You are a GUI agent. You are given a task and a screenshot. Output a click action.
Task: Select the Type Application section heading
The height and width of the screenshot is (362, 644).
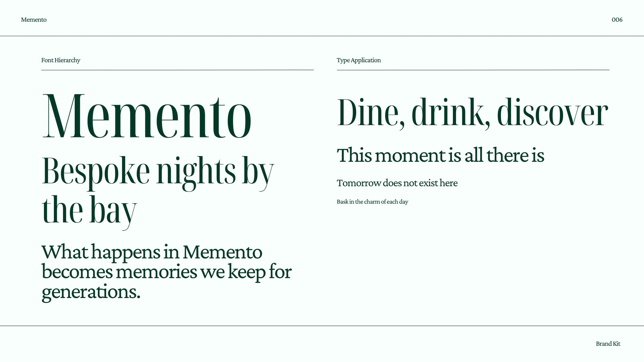359,60
